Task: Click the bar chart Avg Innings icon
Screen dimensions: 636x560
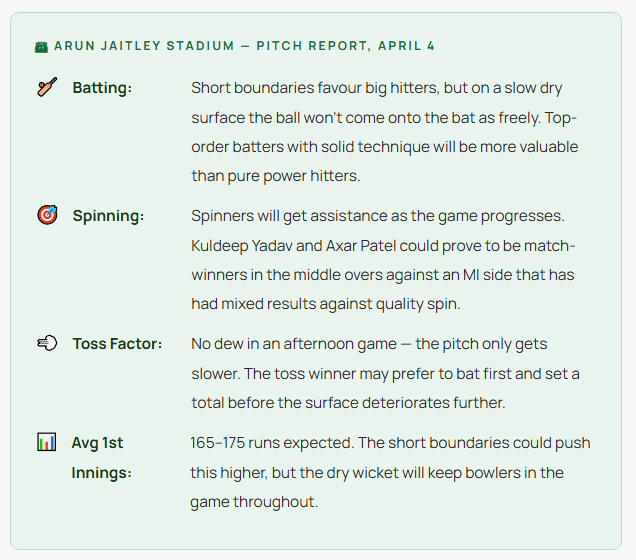Action: 46,442
